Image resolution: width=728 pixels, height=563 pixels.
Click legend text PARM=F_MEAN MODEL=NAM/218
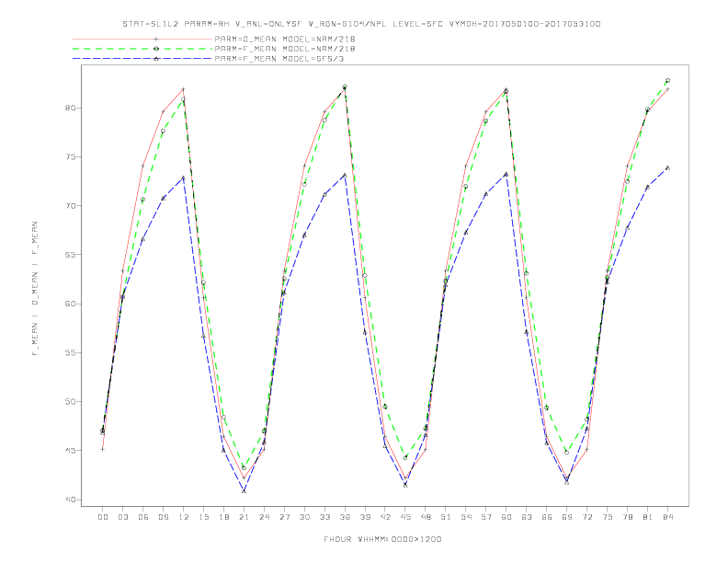(x=285, y=49)
